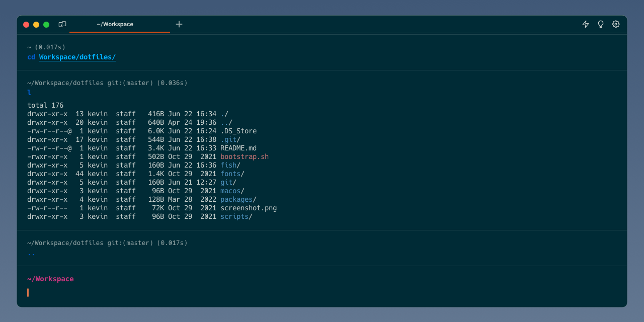Image resolution: width=644 pixels, height=322 pixels.
Task: Click the ~/Workspace prompt at the bottom
Action: click(50, 278)
